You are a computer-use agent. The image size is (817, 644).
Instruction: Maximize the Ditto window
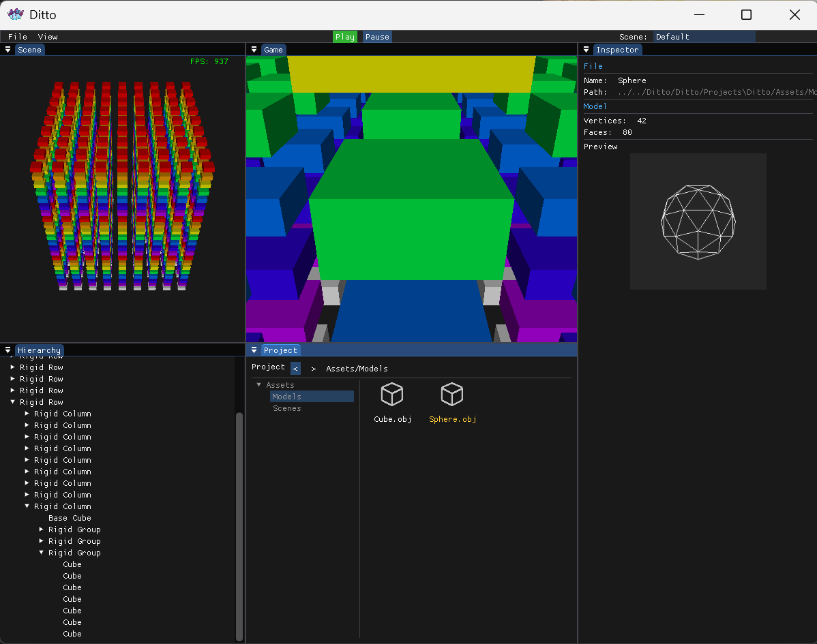click(x=746, y=14)
